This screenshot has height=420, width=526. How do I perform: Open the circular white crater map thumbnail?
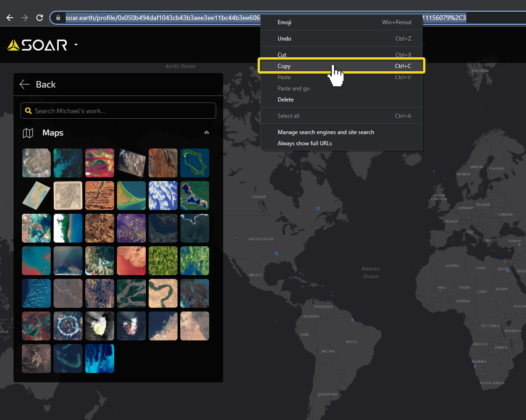pyautogui.click(x=68, y=326)
